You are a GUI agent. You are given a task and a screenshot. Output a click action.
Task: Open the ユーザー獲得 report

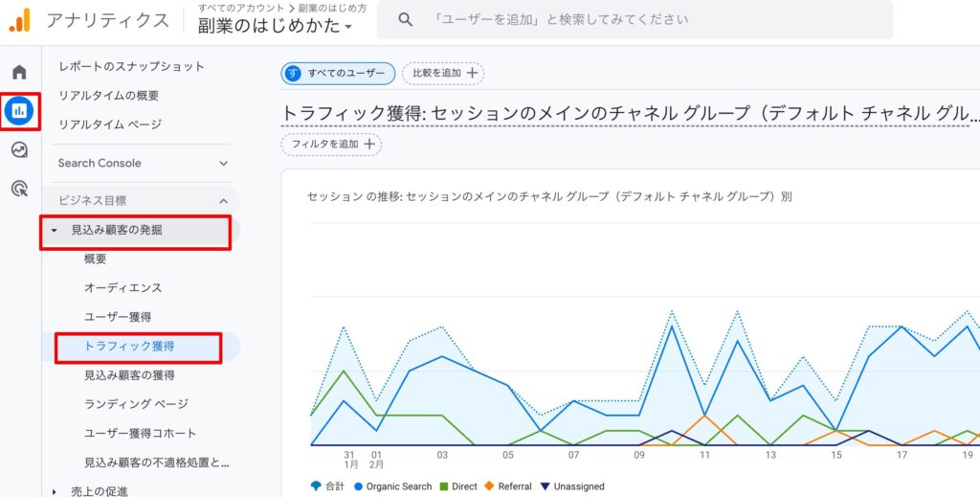pos(117,317)
